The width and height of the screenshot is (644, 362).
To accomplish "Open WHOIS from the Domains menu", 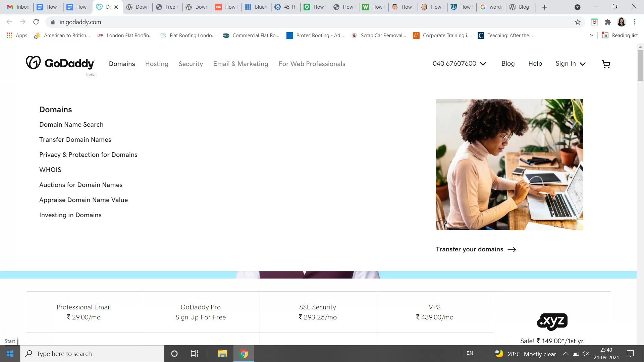I will (50, 170).
